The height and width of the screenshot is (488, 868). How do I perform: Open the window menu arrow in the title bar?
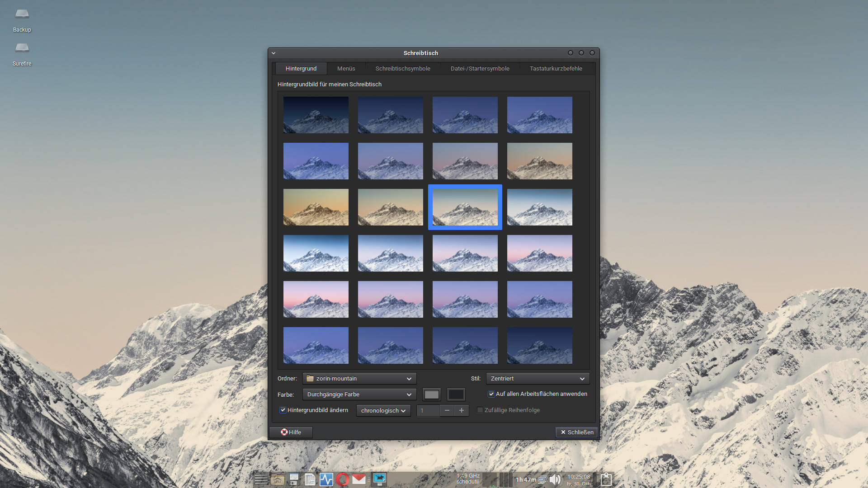tap(274, 53)
